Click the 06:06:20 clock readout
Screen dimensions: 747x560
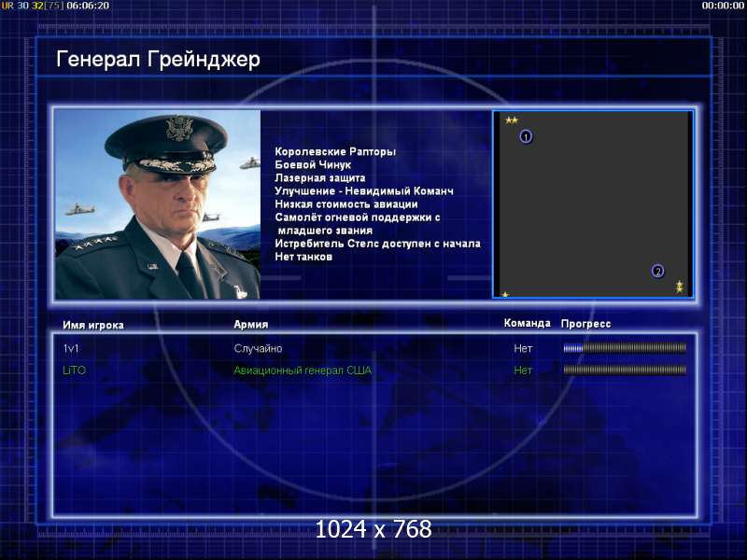[x=88, y=6]
